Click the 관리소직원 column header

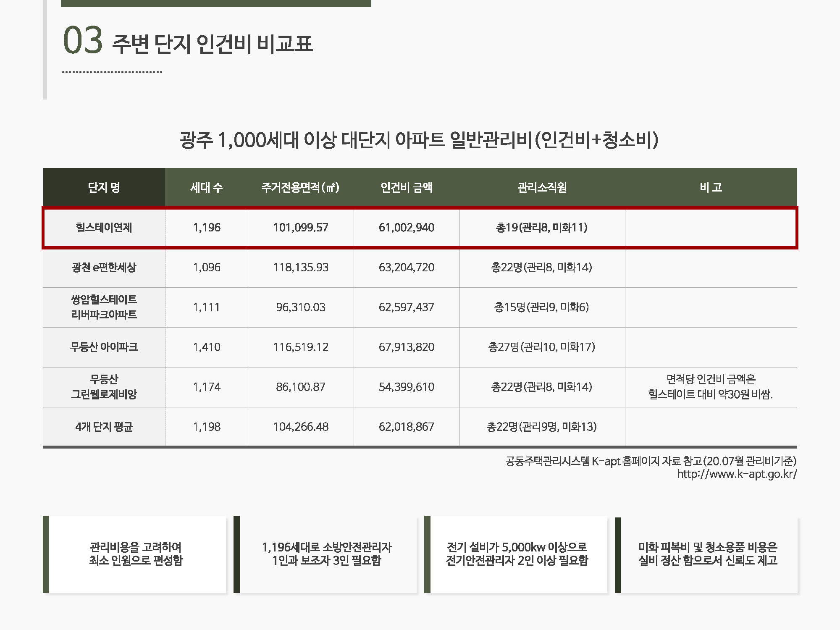point(542,187)
